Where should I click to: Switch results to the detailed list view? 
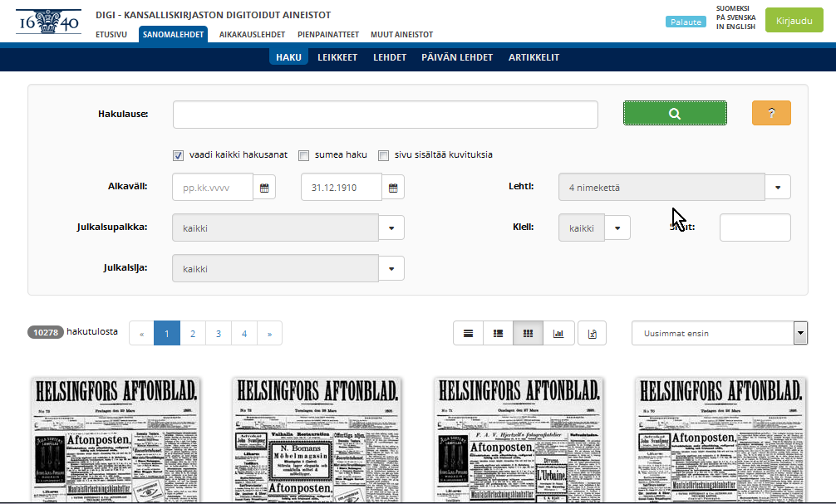pos(498,334)
